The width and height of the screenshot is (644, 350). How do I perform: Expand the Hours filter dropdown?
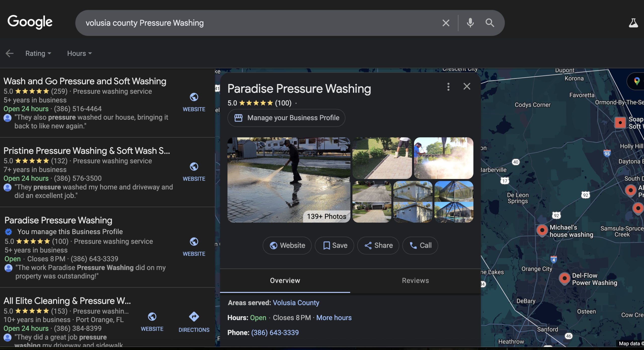[x=79, y=53]
